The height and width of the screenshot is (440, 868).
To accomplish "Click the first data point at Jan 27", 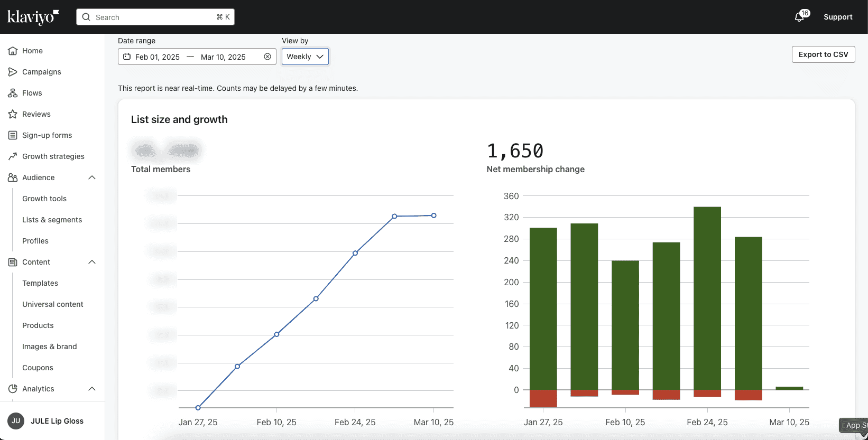I will (198, 408).
